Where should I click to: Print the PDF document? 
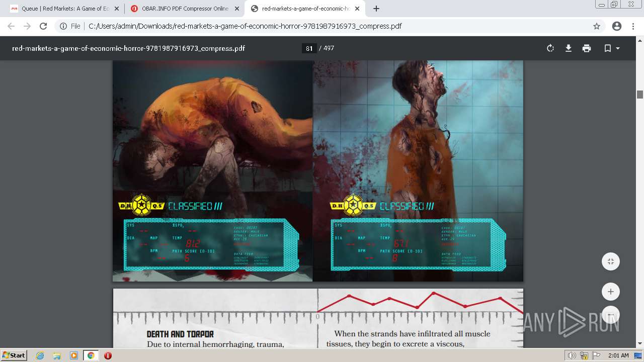click(587, 48)
